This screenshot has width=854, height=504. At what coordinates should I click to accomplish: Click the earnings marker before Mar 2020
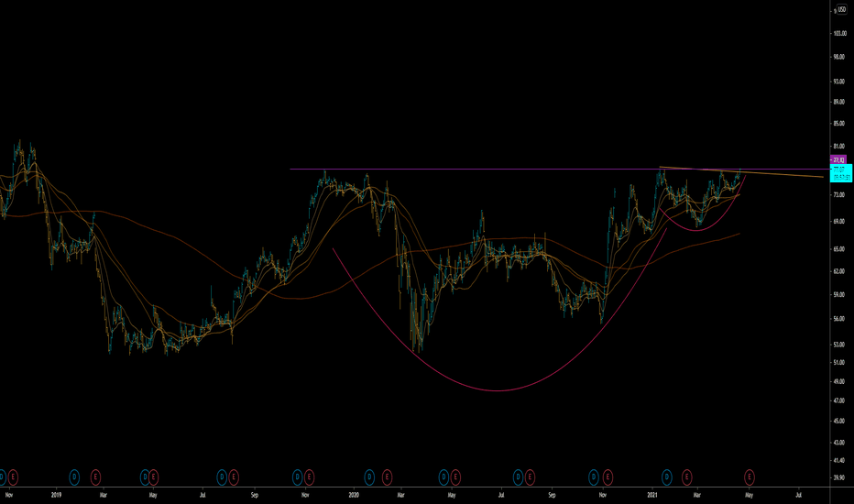pyautogui.click(x=387, y=477)
